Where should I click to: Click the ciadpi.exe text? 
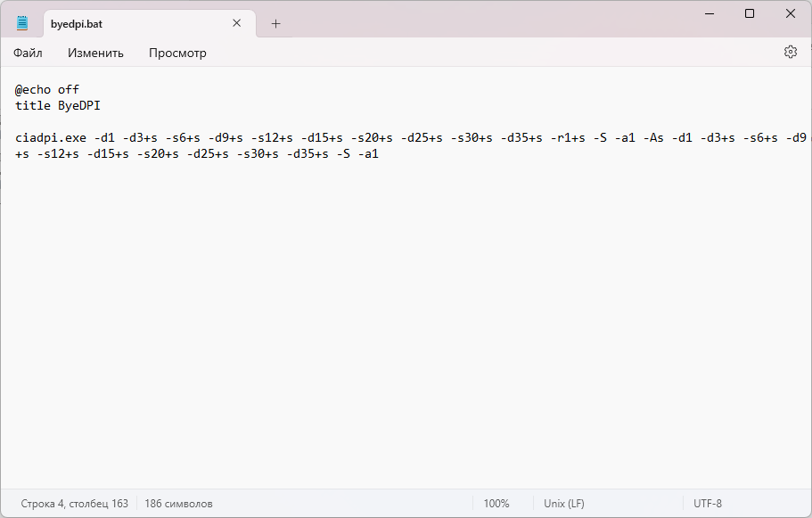(51, 138)
